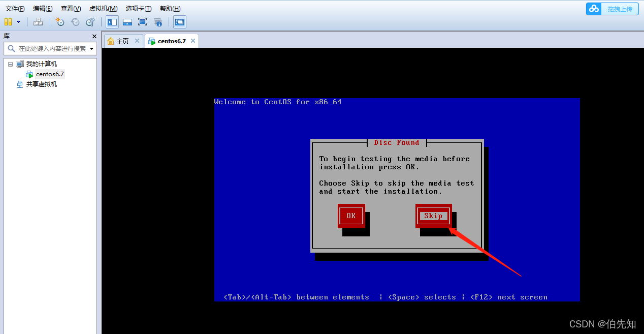Close the 主页 tab
Viewport: 644px width, 334px height.
[x=137, y=41]
